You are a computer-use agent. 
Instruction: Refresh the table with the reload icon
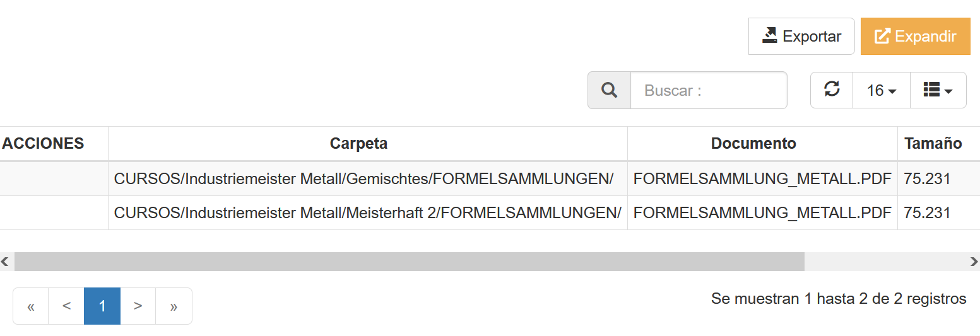(832, 90)
